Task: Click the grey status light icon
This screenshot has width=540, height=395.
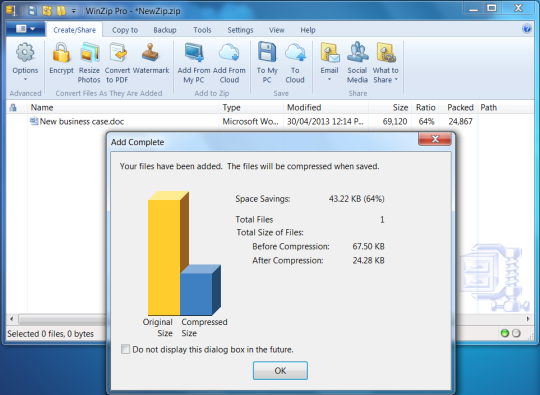Action: point(516,333)
